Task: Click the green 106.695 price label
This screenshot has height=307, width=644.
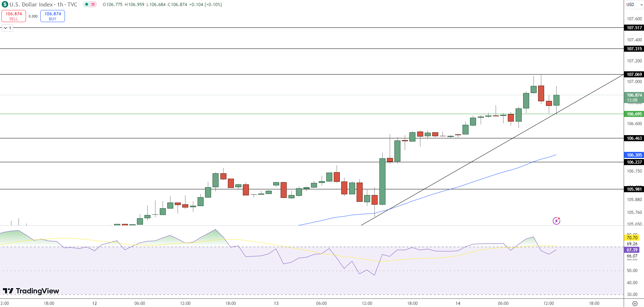Action: [634, 114]
